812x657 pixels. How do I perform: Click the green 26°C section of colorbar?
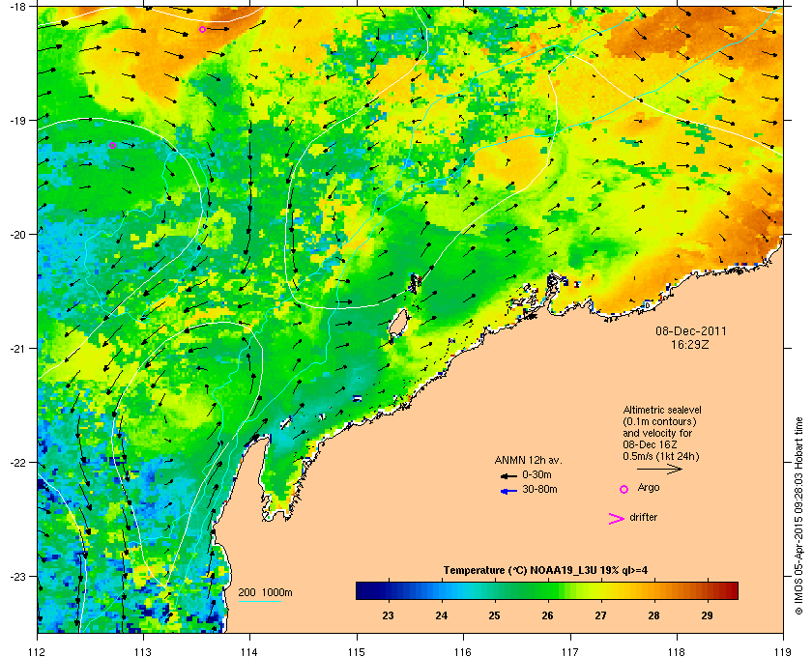547,590
